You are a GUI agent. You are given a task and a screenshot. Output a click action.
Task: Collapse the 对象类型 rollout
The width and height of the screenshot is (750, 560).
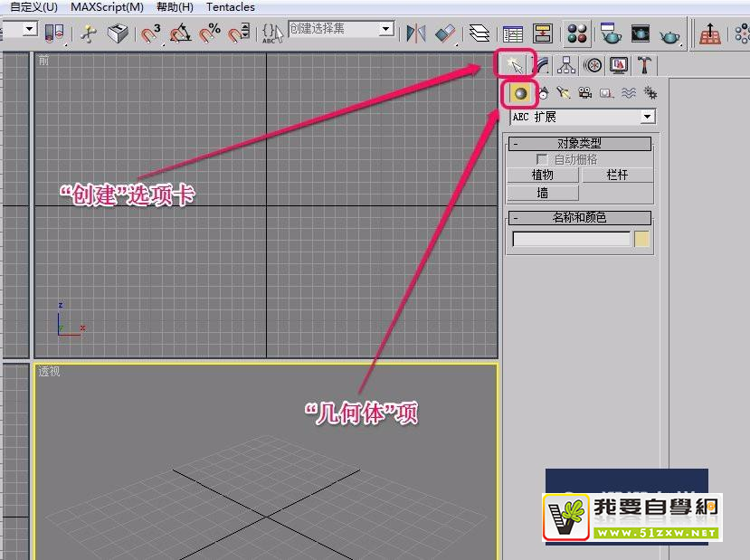515,143
